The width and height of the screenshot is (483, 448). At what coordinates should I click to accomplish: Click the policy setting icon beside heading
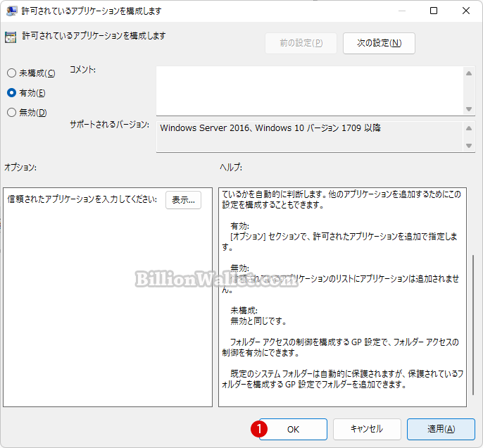point(11,37)
